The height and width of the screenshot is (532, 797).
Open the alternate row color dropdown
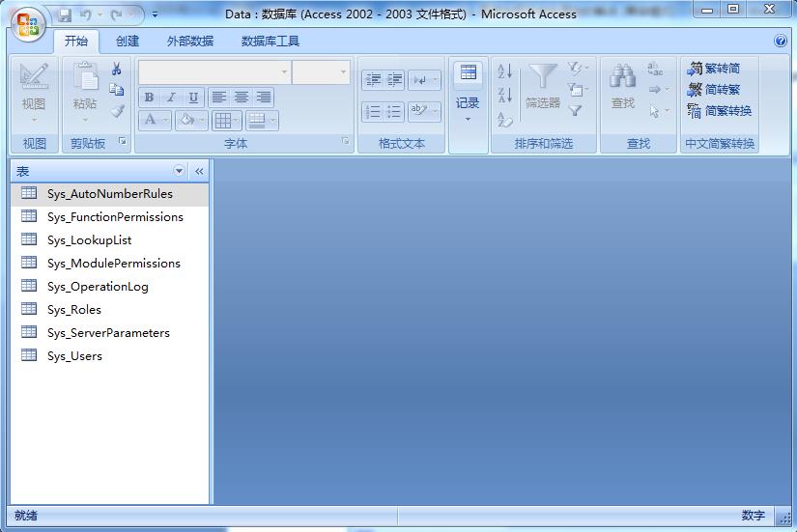(x=262, y=121)
